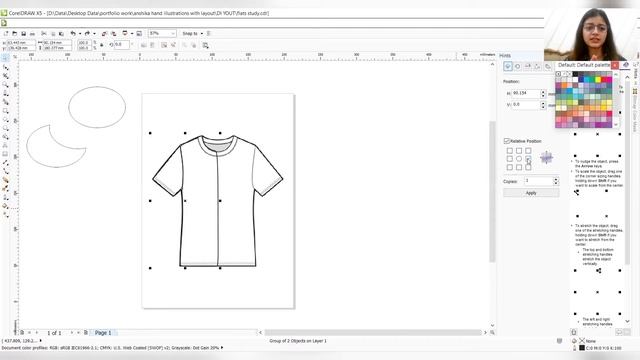The width and height of the screenshot is (640, 360).
Task: Switch to the Skew transformation tab
Action: pos(548,66)
